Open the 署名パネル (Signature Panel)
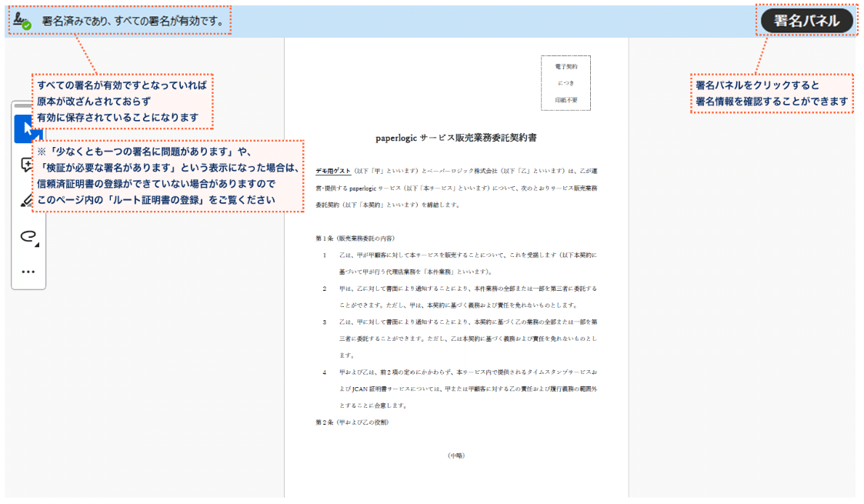864x504 pixels. click(806, 22)
